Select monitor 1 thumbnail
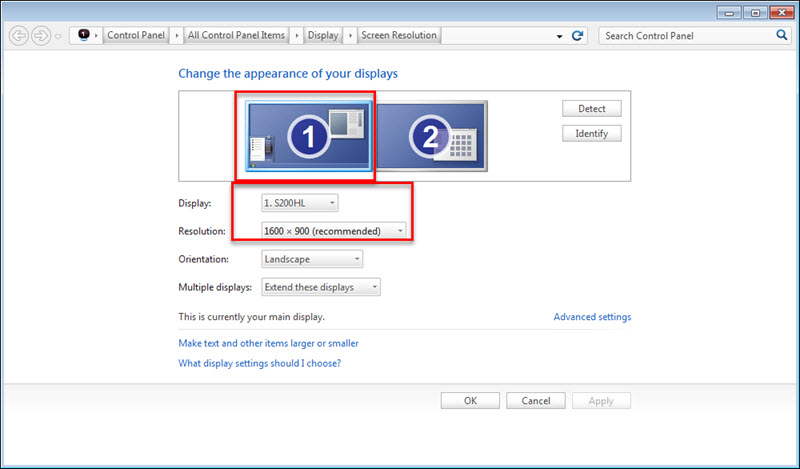Screen dimensions: 800x469 coord(309,136)
